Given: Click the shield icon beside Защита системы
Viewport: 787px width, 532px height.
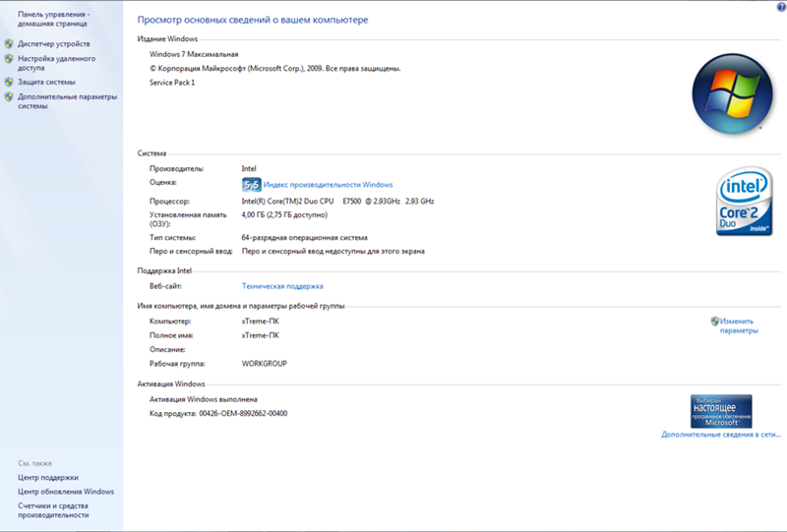Looking at the screenshot, I should coord(9,82).
